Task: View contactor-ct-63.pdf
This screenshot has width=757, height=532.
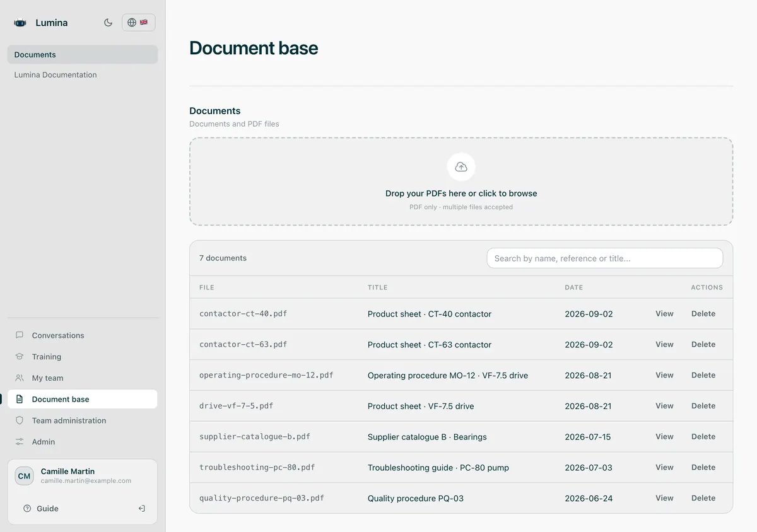Action: 664,345
